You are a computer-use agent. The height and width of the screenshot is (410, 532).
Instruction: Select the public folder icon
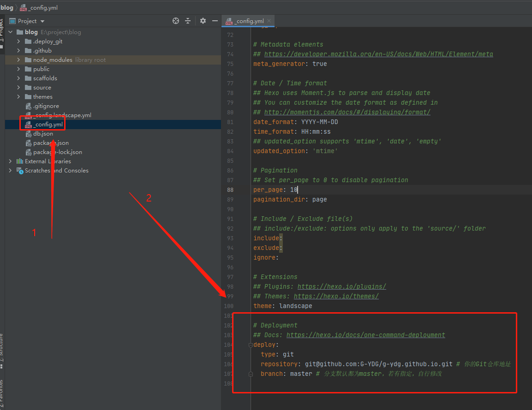click(28, 69)
